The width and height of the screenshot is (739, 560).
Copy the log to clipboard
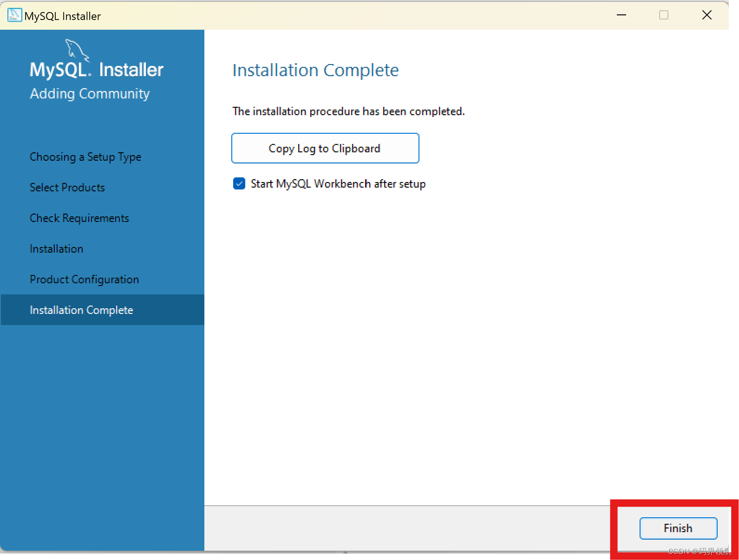click(325, 148)
